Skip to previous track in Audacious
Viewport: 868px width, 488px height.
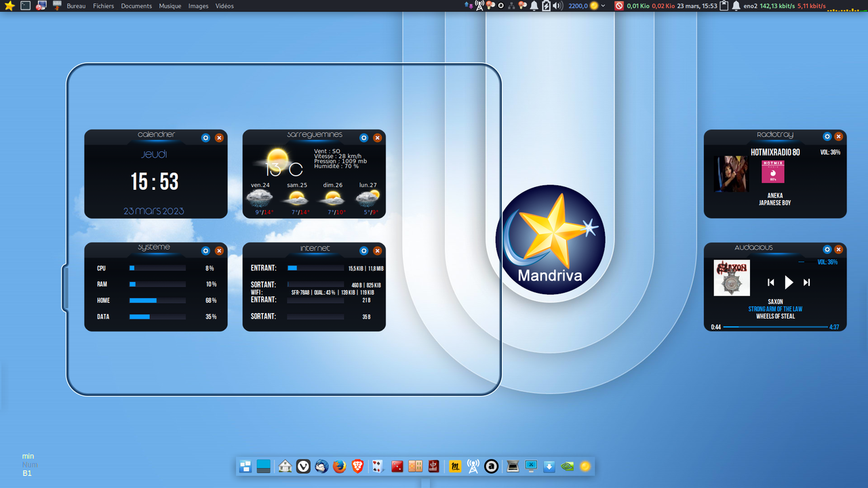pyautogui.click(x=771, y=282)
